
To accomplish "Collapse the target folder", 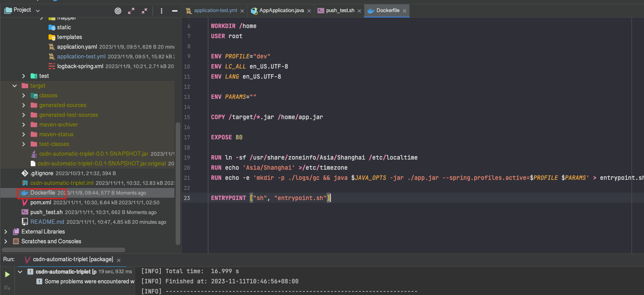I will 15,86.
